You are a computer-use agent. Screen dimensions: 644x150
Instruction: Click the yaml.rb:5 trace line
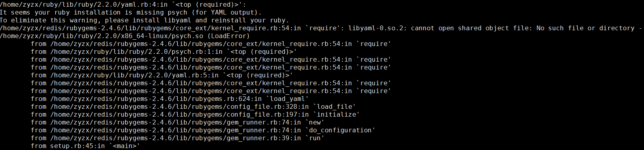point(162,75)
